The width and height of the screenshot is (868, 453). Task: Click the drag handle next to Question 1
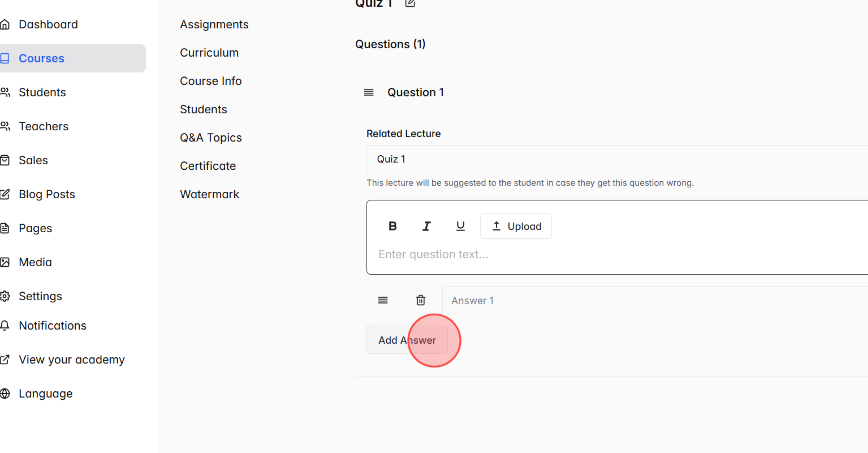click(x=369, y=92)
